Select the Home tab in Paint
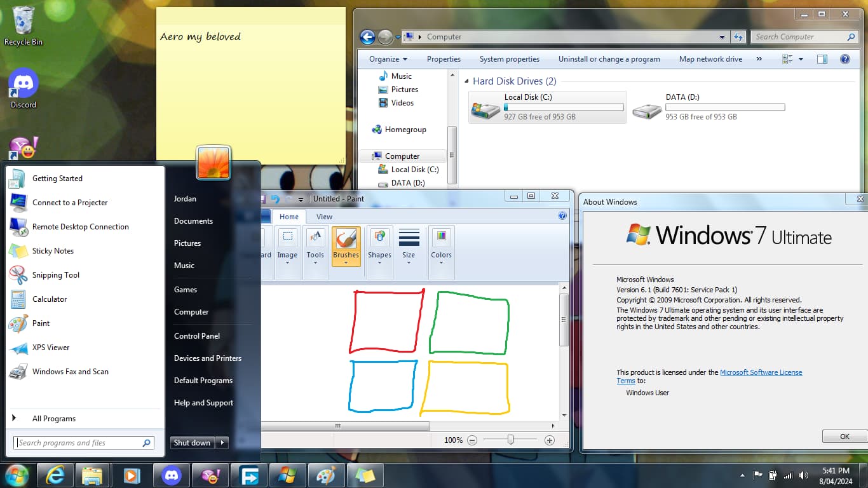Viewport: 868px width, 488px height. click(x=289, y=217)
